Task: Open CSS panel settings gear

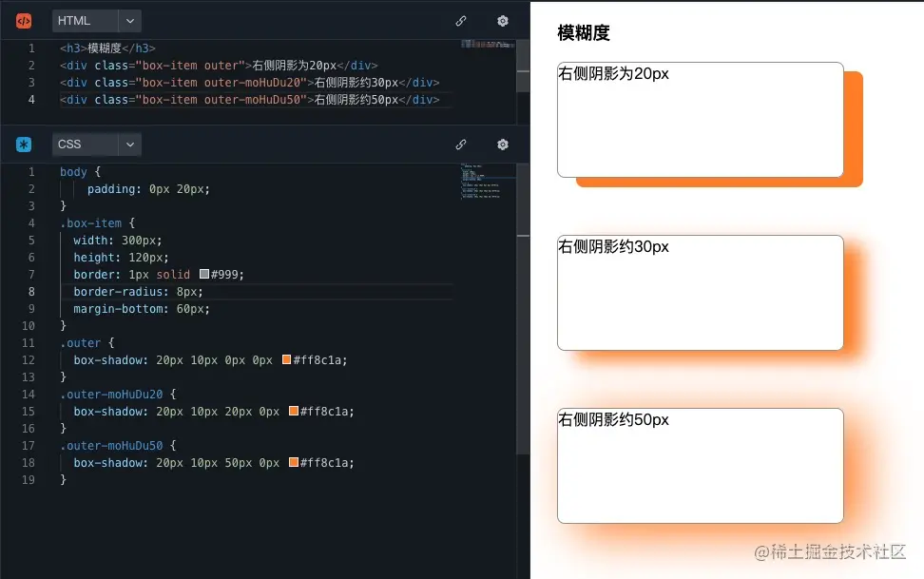Action: (x=503, y=145)
